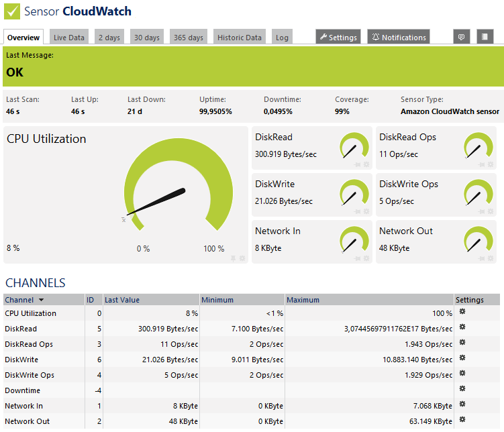Pin the DiskRead Ops gauge card
This screenshot has width=504, height=432.
[481, 164]
